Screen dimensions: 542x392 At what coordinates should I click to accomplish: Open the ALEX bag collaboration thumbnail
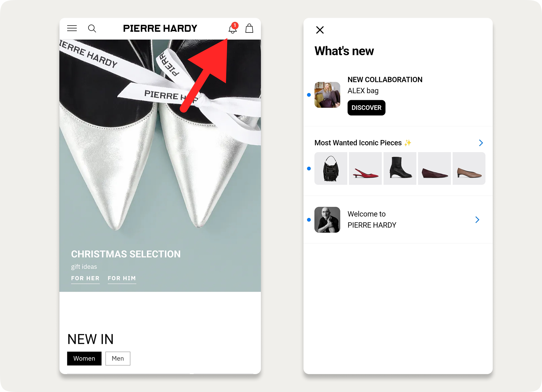coord(327,95)
